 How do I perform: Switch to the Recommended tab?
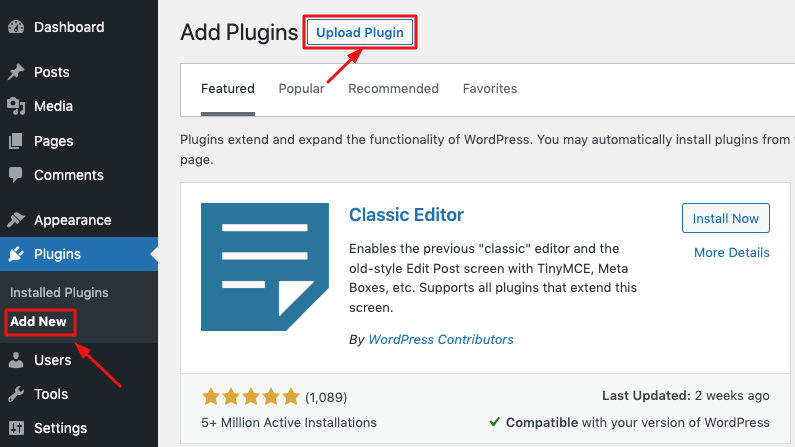393,89
